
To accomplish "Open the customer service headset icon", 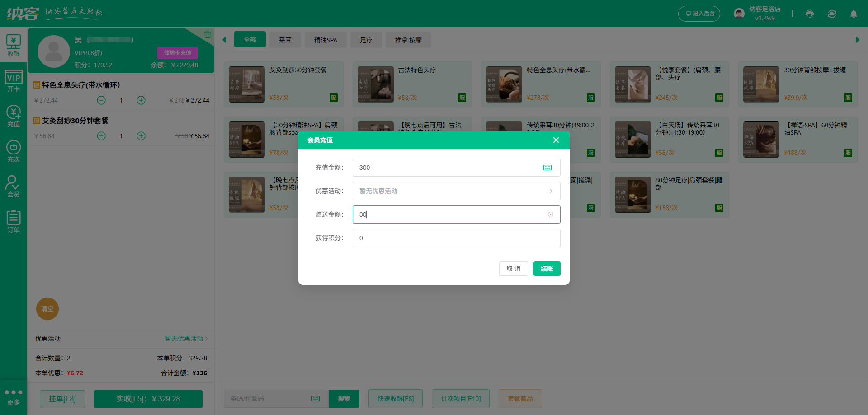I will 809,14.
